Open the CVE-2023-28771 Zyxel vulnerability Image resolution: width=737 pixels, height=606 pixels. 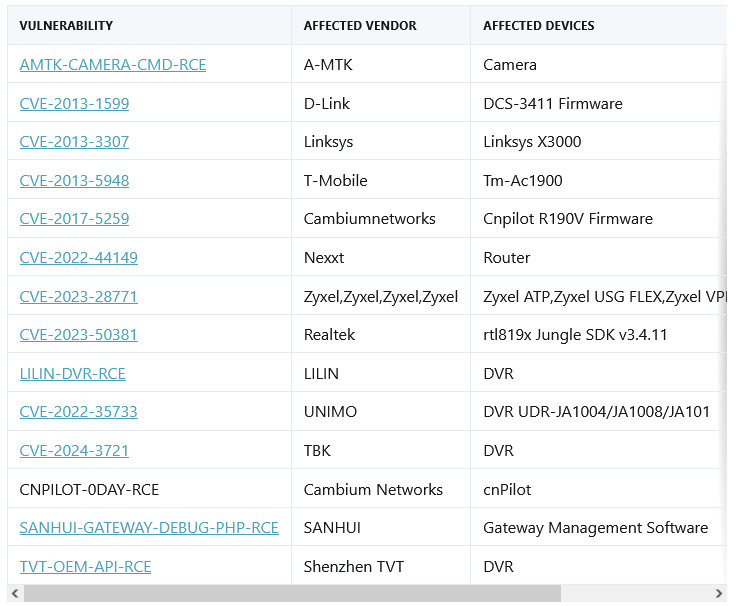pyautogui.click(x=78, y=297)
